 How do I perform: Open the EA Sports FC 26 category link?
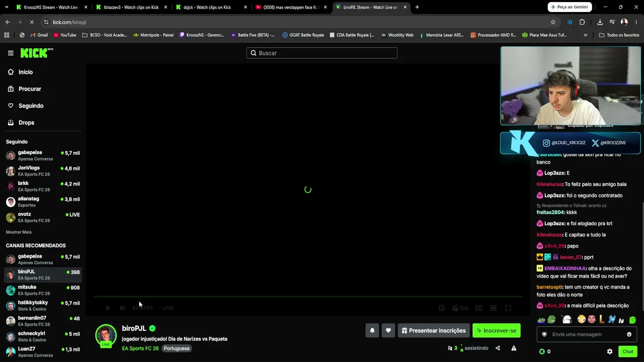point(140,348)
